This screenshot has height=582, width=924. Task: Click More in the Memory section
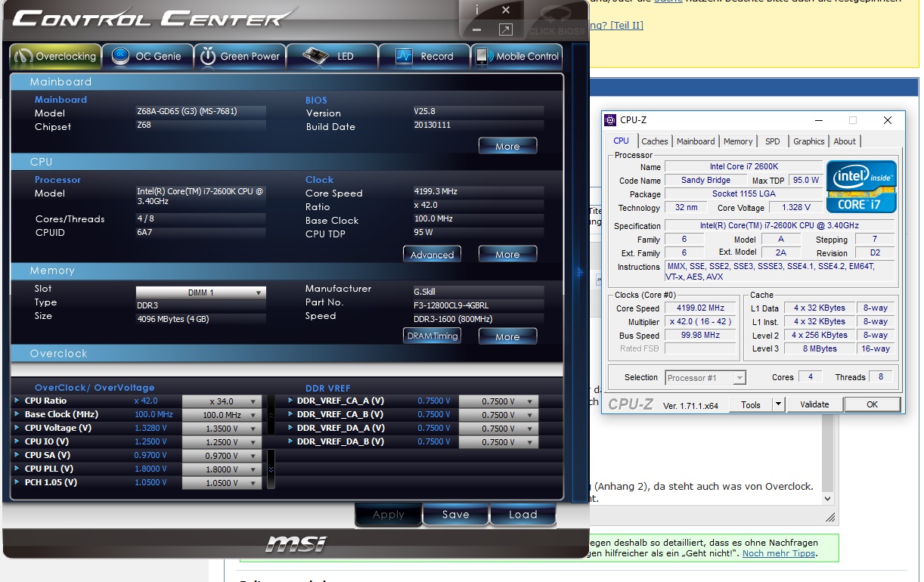tap(507, 336)
